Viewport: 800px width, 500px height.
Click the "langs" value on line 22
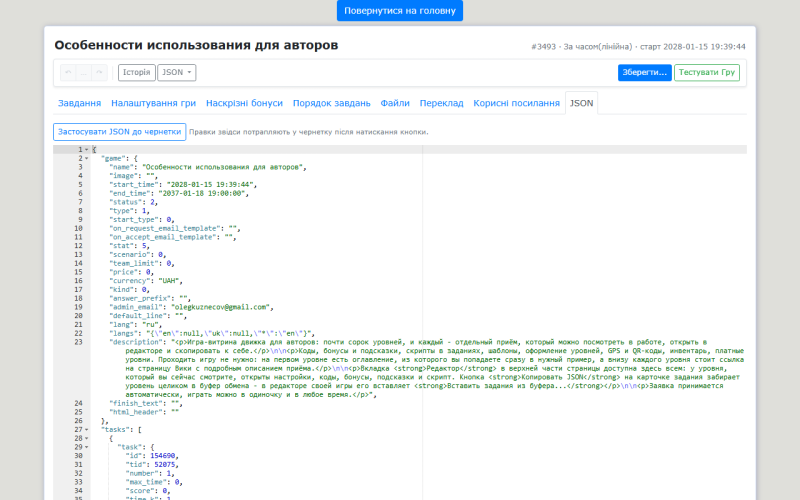231,333
